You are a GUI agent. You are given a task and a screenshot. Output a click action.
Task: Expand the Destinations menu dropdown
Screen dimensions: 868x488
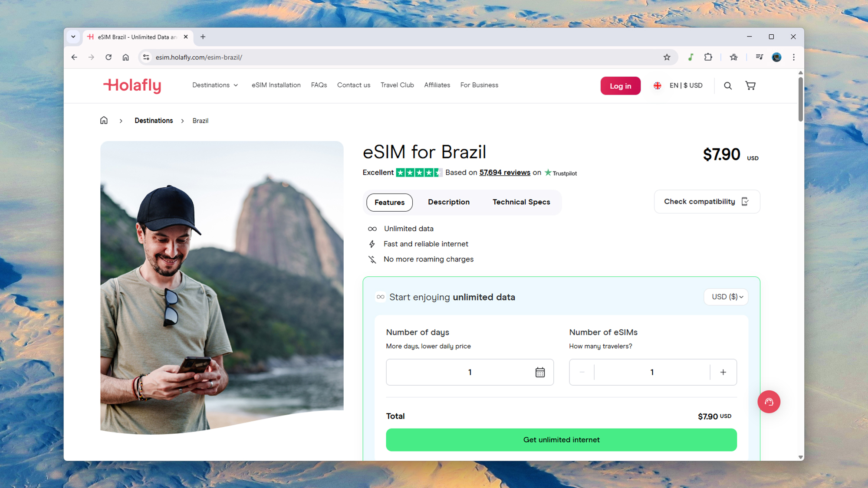click(x=215, y=85)
